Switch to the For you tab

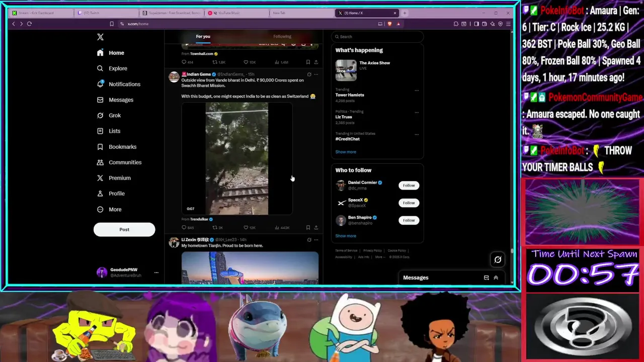point(203,36)
